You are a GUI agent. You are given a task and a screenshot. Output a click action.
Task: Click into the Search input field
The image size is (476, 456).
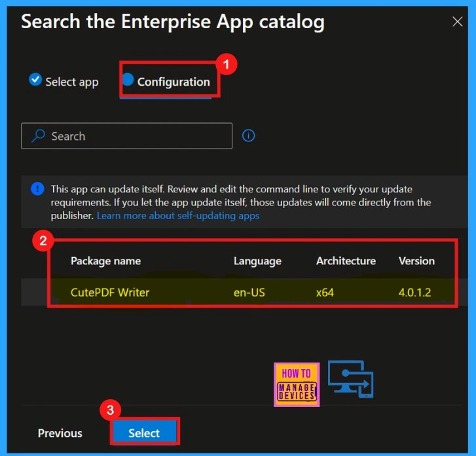tap(126, 136)
